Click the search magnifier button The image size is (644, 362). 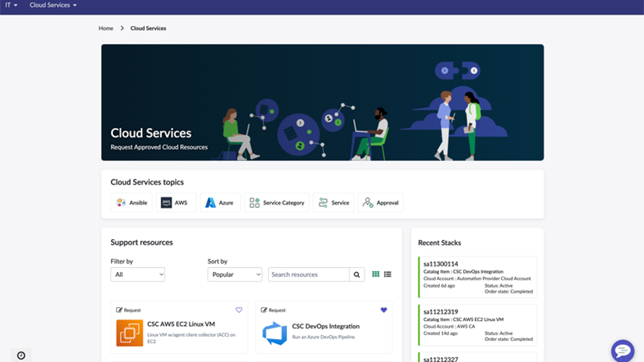[357, 274]
